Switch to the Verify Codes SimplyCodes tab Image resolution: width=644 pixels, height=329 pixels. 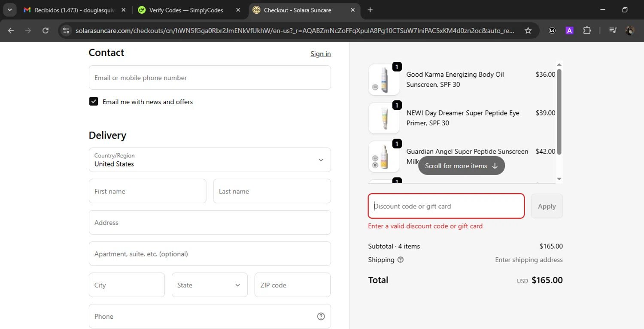click(190, 10)
